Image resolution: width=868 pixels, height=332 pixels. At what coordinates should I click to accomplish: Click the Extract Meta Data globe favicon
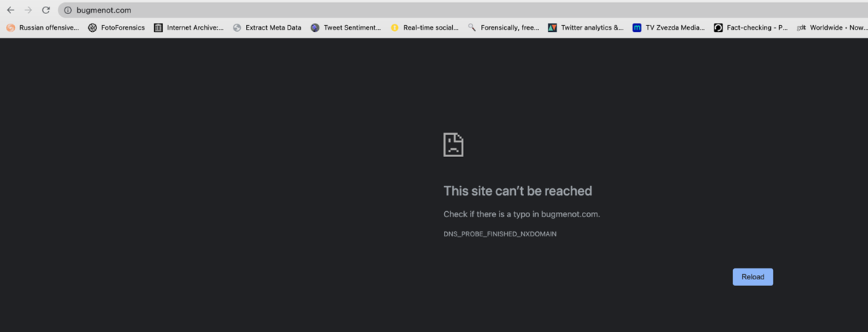[237, 27]
